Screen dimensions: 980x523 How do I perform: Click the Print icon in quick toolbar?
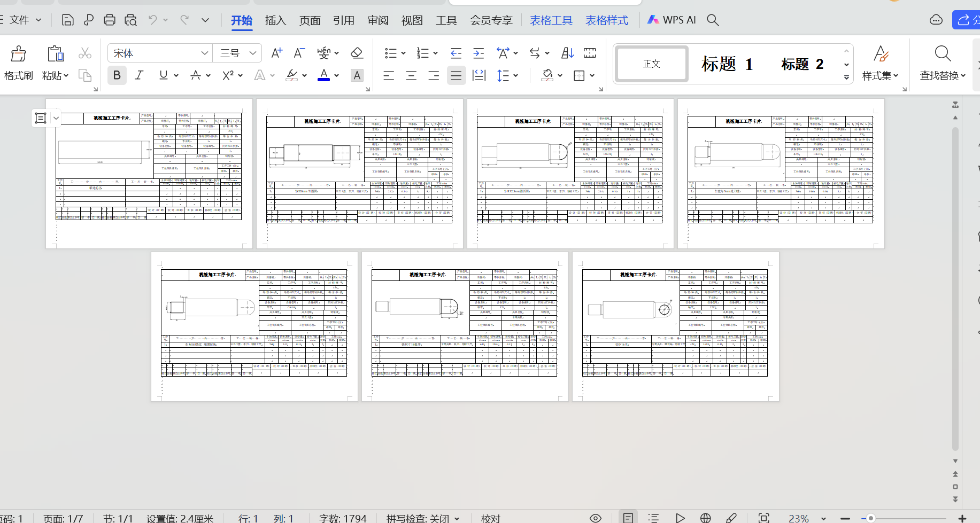[x=110, y=20]
